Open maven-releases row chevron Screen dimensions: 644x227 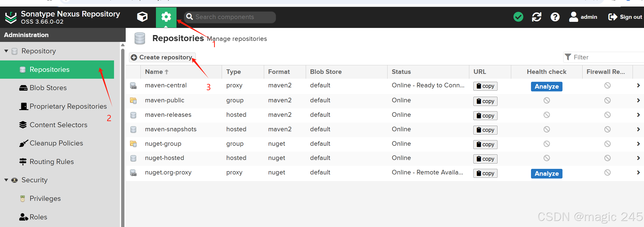(x=638, y=115)
